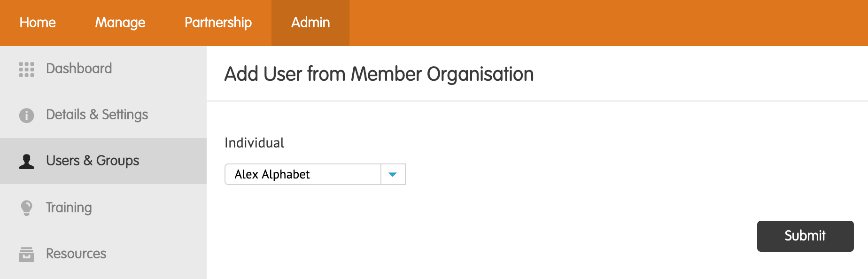
Task: Click the Resources archive box icon
Action: tap(27, 254)
